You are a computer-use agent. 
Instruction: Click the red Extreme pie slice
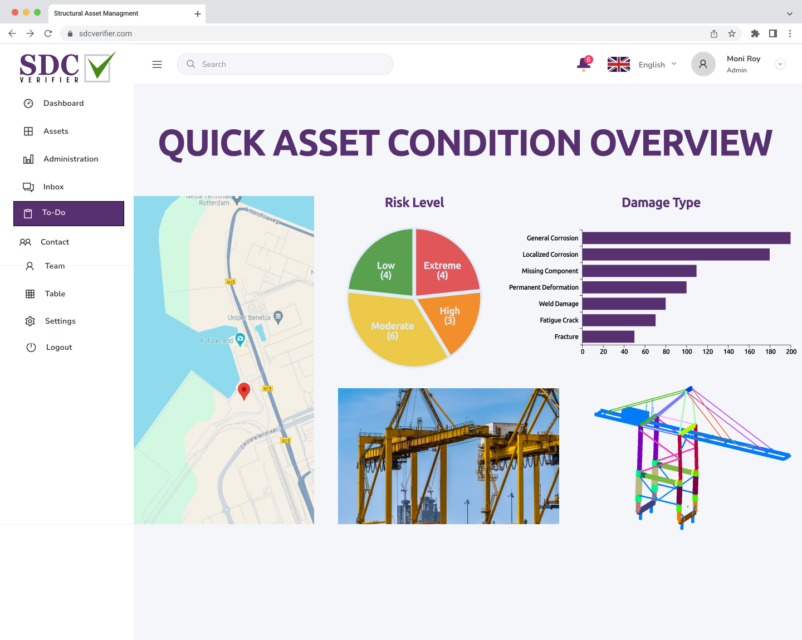(442, 267)
